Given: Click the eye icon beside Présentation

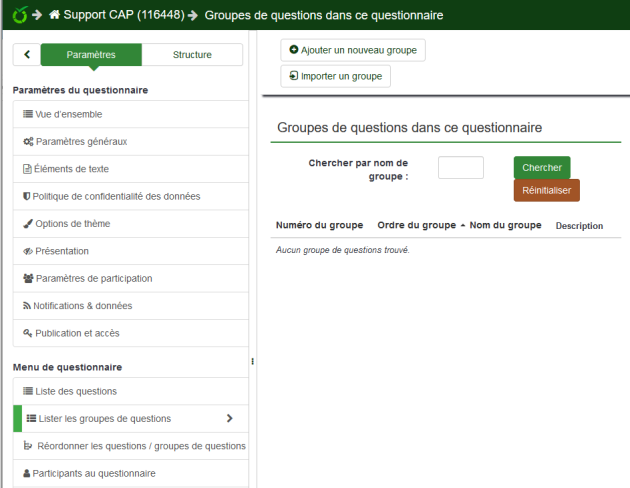Looking at the screenshot, I should click(x=28, y=251).
